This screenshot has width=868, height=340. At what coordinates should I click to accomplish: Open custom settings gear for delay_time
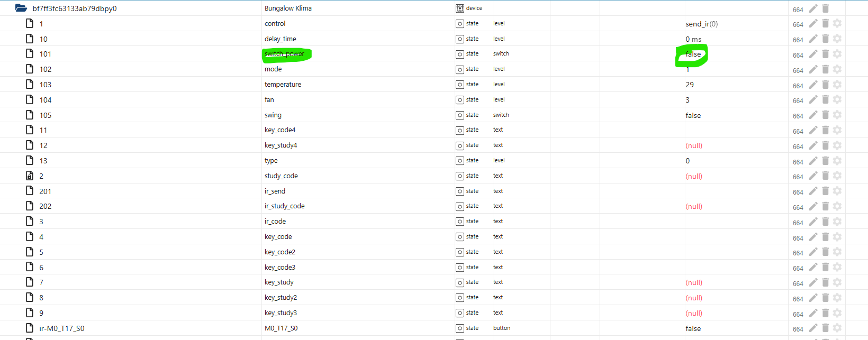click(x=837, y=39)
